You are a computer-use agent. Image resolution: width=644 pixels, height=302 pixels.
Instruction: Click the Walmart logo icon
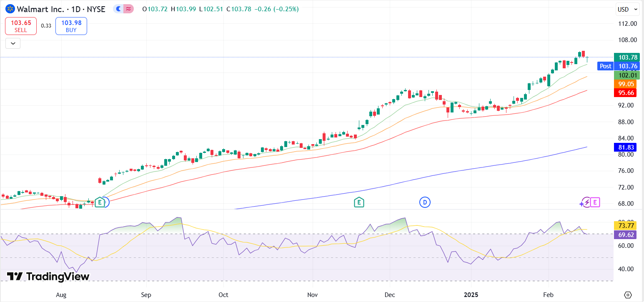pyautogui.click(x=10, y=9)
